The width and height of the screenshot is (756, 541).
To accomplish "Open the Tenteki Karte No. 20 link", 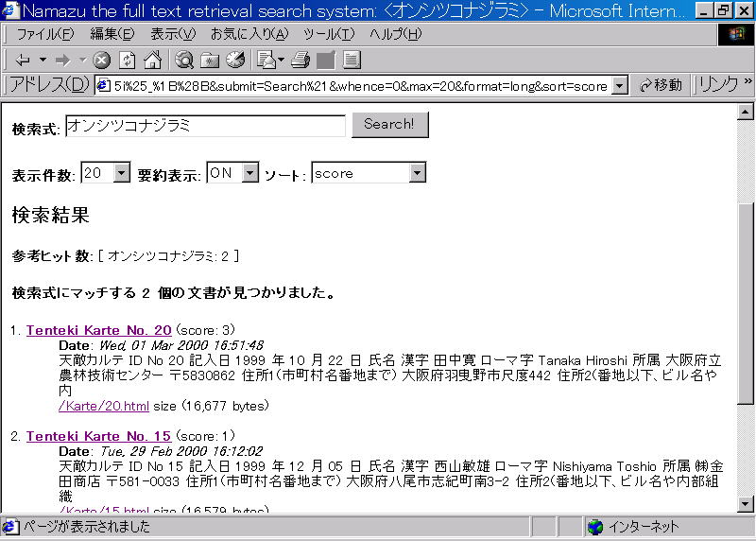I will (98, 330).
